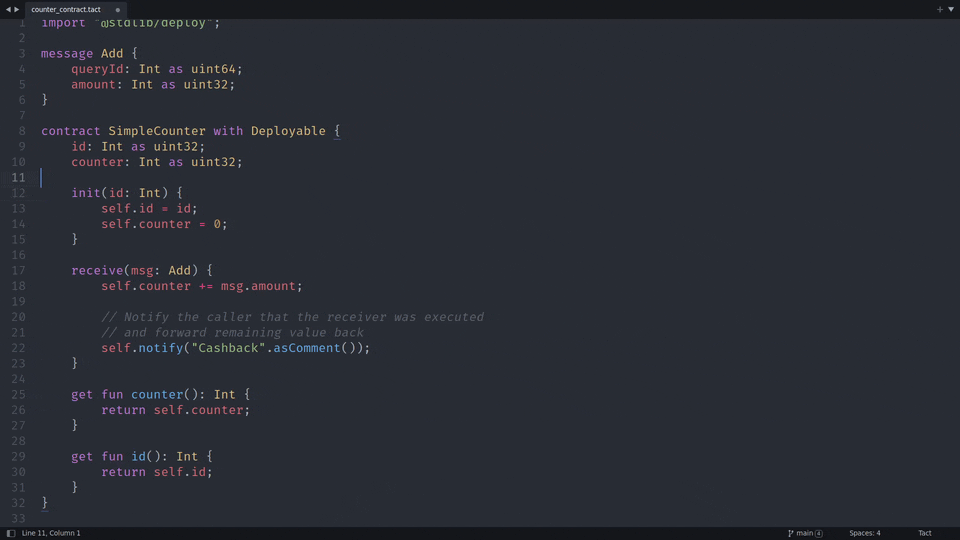Click the 'receive' keyword on line 17
The height and width of the screenshot is (540, 960).
pos(97,271)
